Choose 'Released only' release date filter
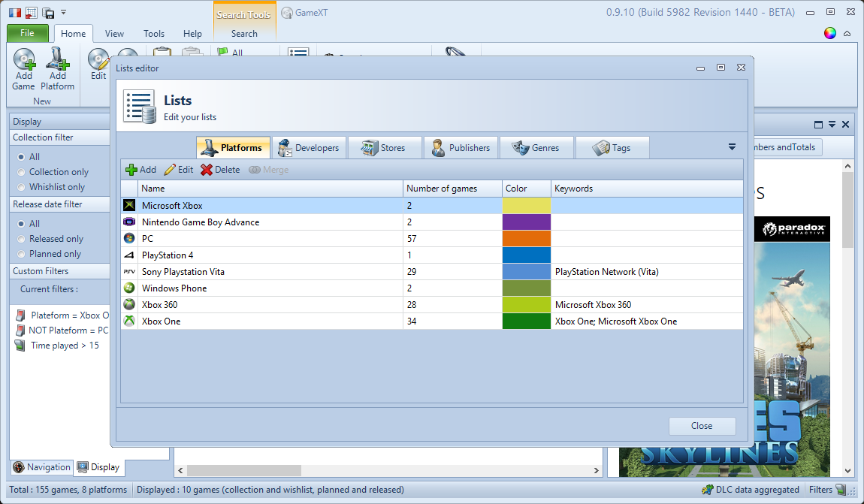 (21, 239)
